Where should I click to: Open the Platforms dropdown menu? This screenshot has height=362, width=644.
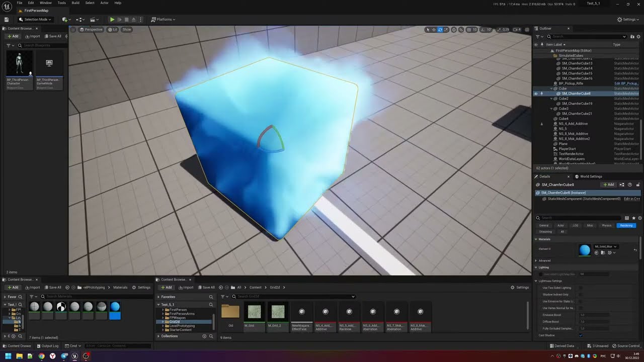click(163, 20)
